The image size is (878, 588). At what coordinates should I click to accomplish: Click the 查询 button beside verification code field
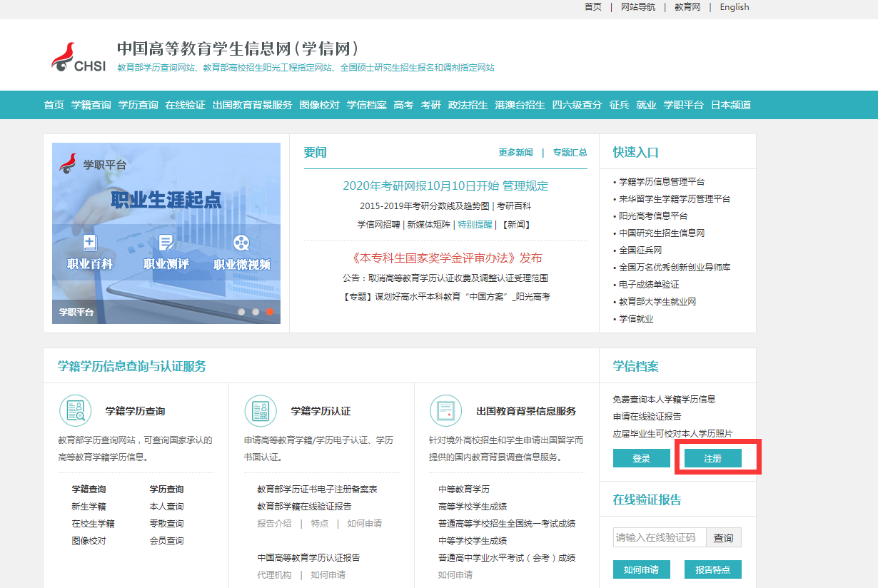click(724, 537)
